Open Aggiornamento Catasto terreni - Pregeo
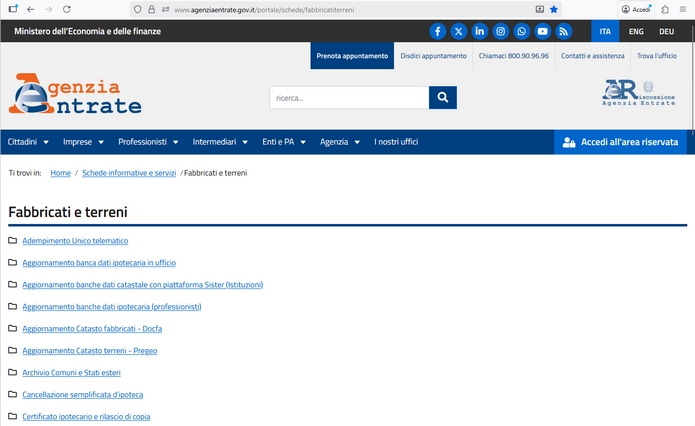 (x=90, y=351)
